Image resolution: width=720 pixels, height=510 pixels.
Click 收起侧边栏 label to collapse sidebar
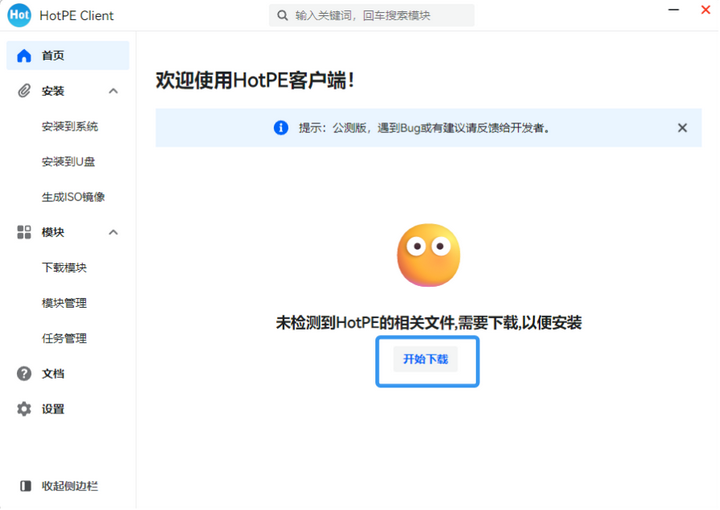point(70,486)
